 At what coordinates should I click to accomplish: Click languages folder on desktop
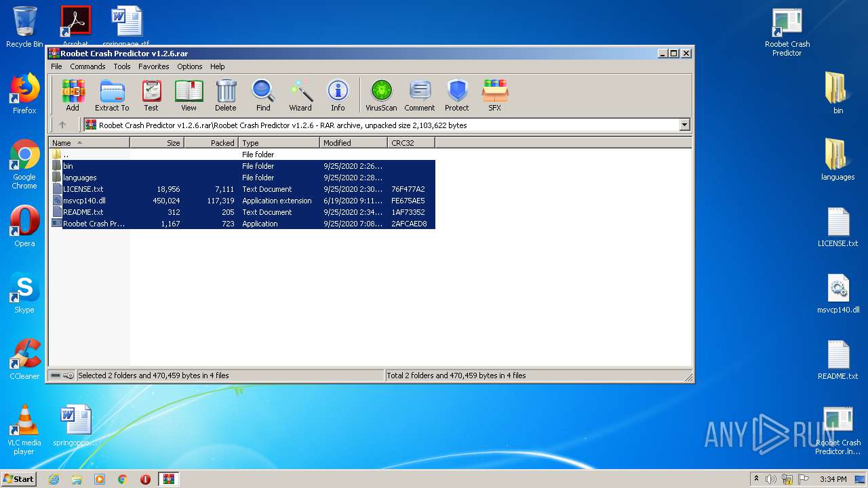[838, 160]
